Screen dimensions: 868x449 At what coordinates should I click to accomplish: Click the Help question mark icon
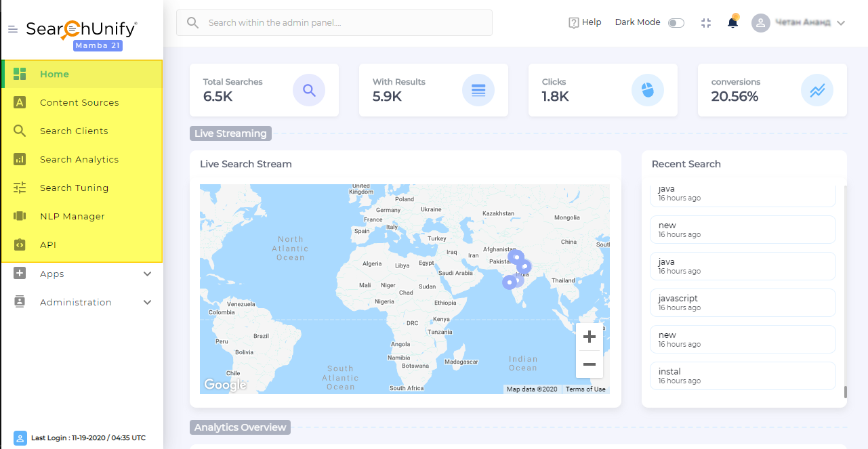click(574, 22)
